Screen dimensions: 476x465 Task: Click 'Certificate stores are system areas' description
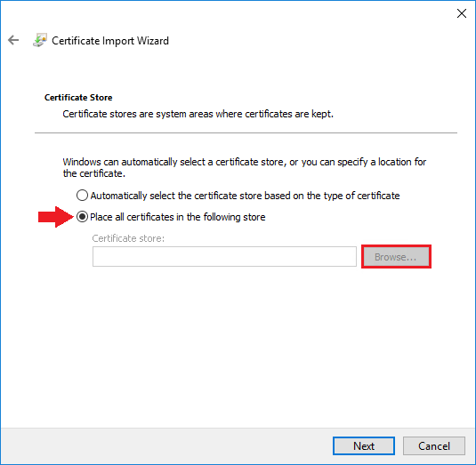point(198,114)
